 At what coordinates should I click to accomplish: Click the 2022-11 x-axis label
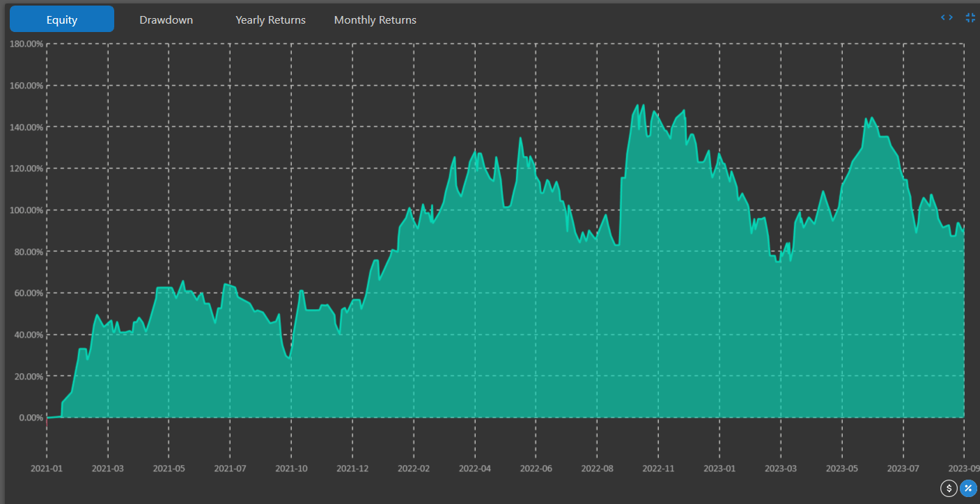[659, 468]
